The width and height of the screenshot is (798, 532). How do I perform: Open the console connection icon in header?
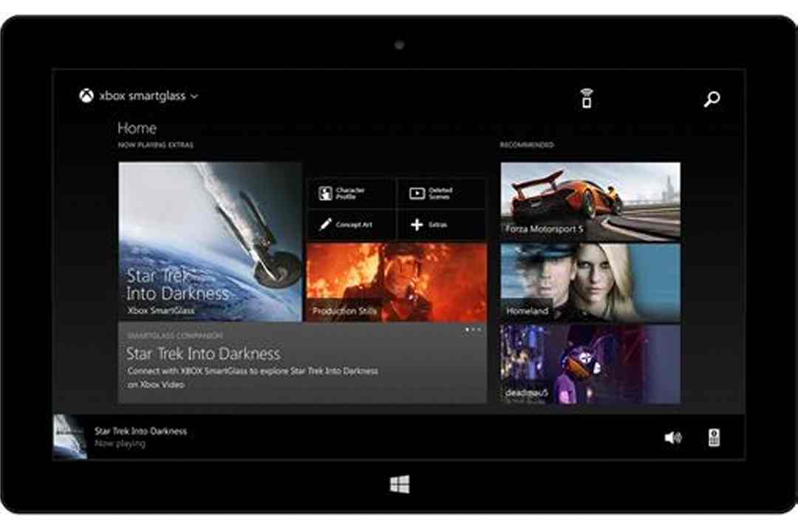[586, 98]
